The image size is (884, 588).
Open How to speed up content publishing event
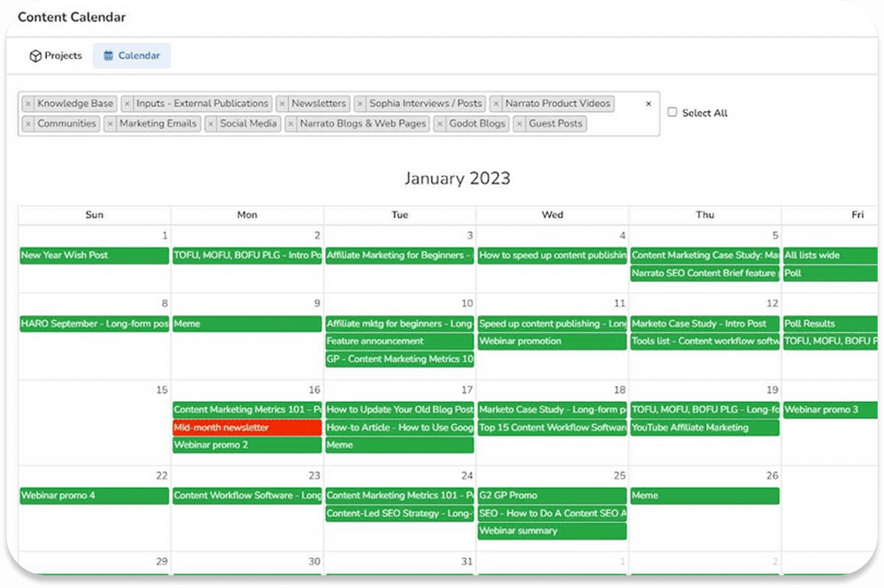552,256
